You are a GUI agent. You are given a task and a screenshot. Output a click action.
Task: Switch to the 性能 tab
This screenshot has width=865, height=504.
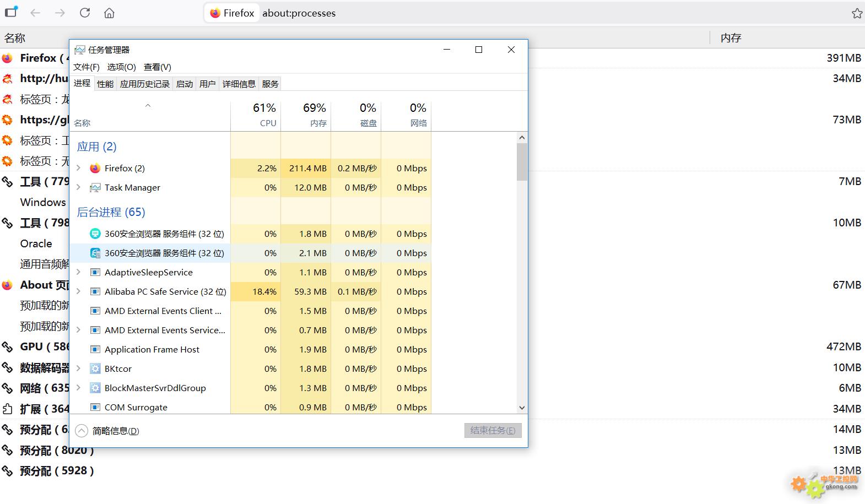[105, 84]
